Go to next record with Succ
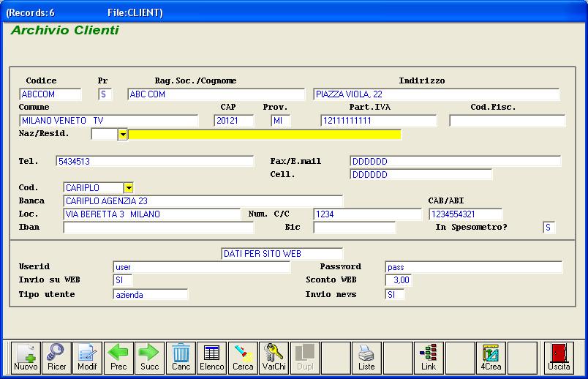The height and width of the screenshot is (379, 588). [x=149, y=357]
